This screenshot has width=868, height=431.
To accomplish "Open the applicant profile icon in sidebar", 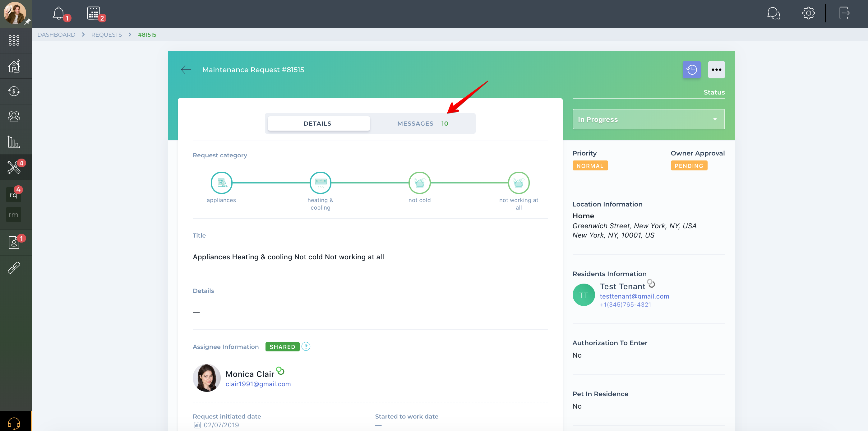I will tap(14, 242).
